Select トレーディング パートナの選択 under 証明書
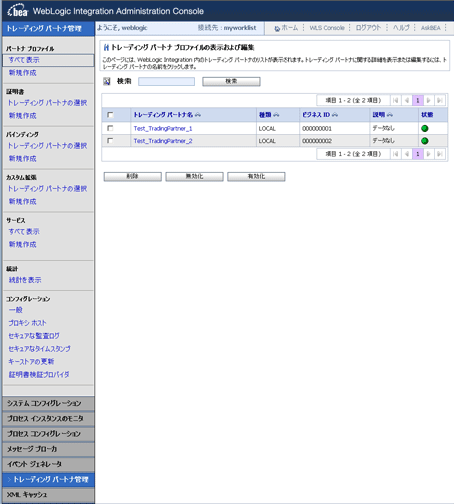The height and width of the screenshot is (504, 454). coord(47,103)
